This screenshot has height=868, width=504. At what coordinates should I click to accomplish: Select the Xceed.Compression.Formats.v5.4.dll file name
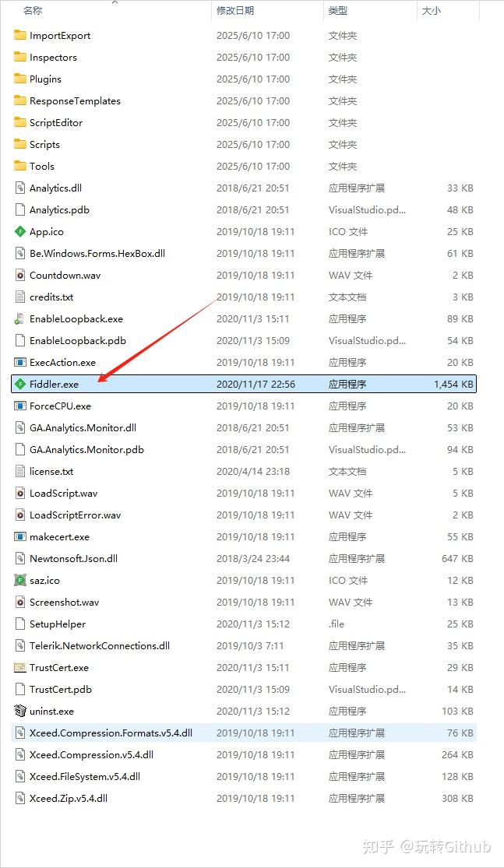[x=111, y=733]
